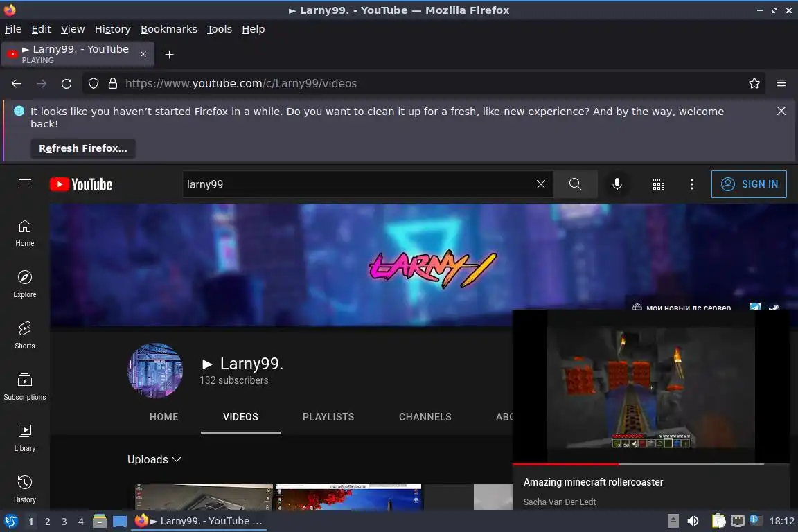Image resolution: width=798 pixels, height=532 pixels.
Task: Click the YouTube logo
Action: point(81,184)
